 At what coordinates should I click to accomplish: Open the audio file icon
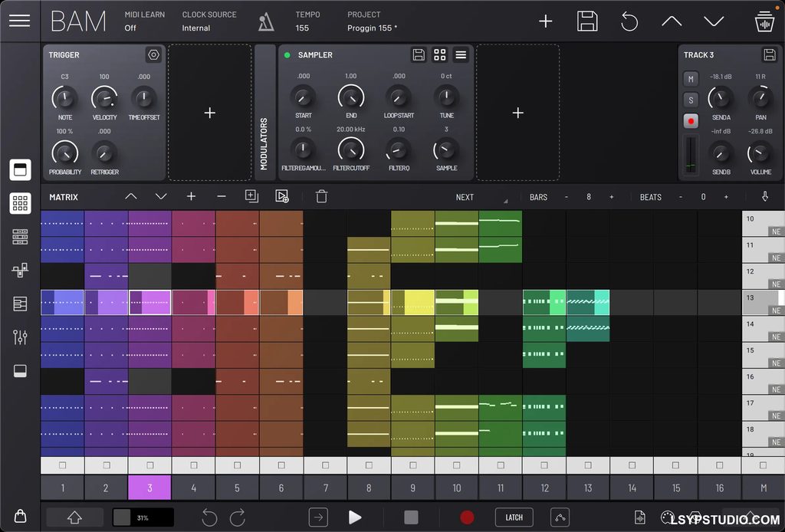[639, 517]
